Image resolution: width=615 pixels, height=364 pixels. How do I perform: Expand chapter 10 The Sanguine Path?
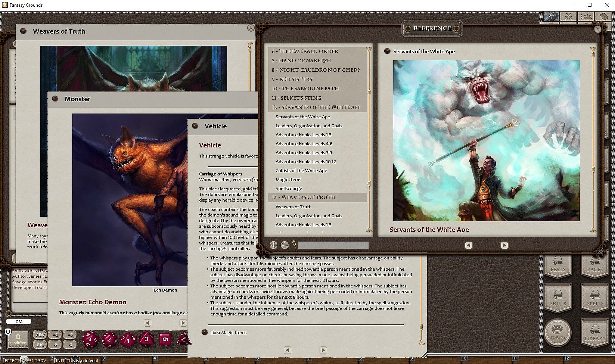pyautogui.click(x=317, y=89)
